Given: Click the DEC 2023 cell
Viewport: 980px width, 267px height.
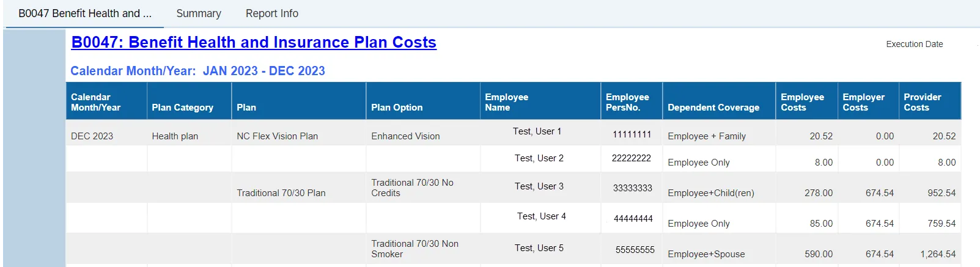Looking at the screenshot, I should coord(92,136).
